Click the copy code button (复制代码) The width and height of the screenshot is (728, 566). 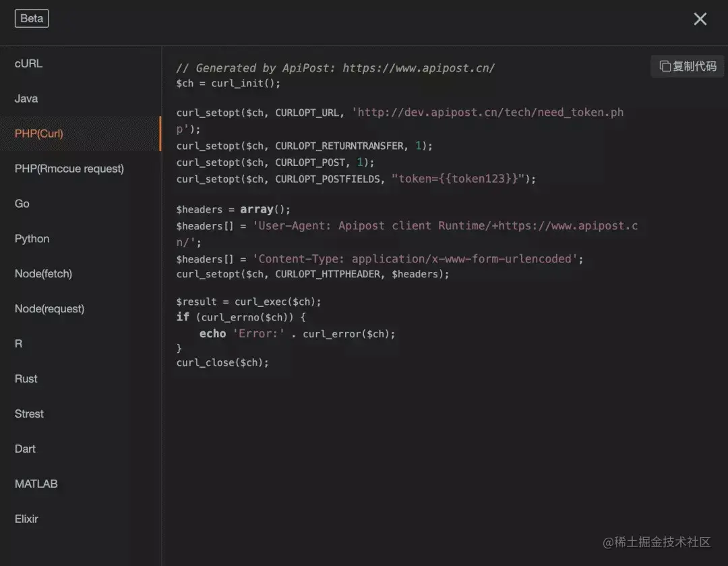point(688,67)
